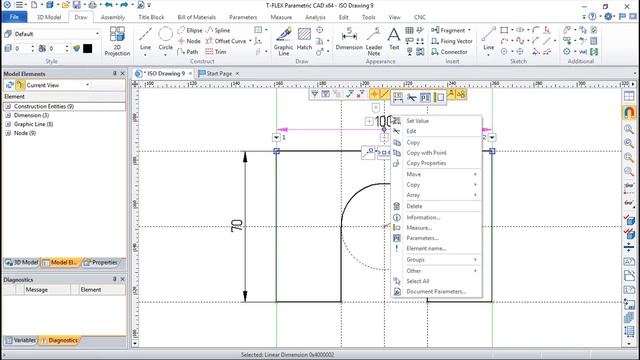Choose Select All
The width and height of the screenshot is (640, 360).
pos(436,281)
